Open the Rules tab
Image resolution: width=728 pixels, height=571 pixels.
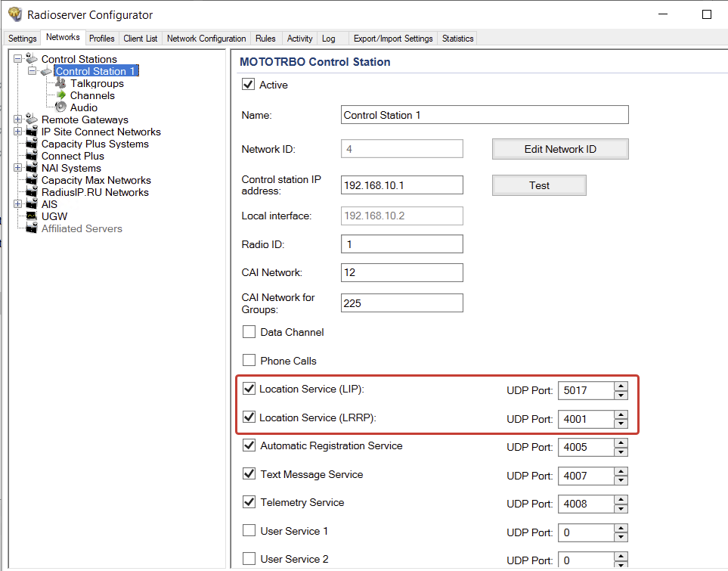click(265, 39)
